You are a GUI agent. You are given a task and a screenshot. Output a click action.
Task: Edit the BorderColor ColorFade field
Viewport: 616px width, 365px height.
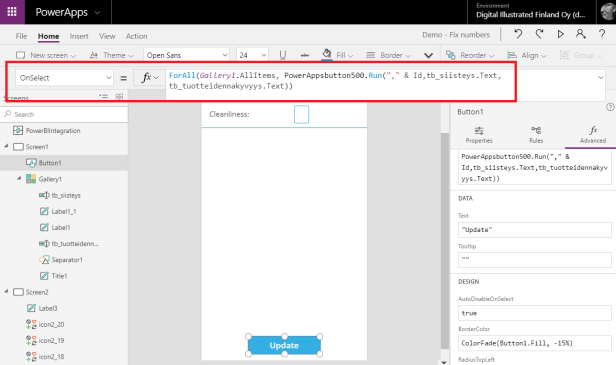tap(535, 343)
